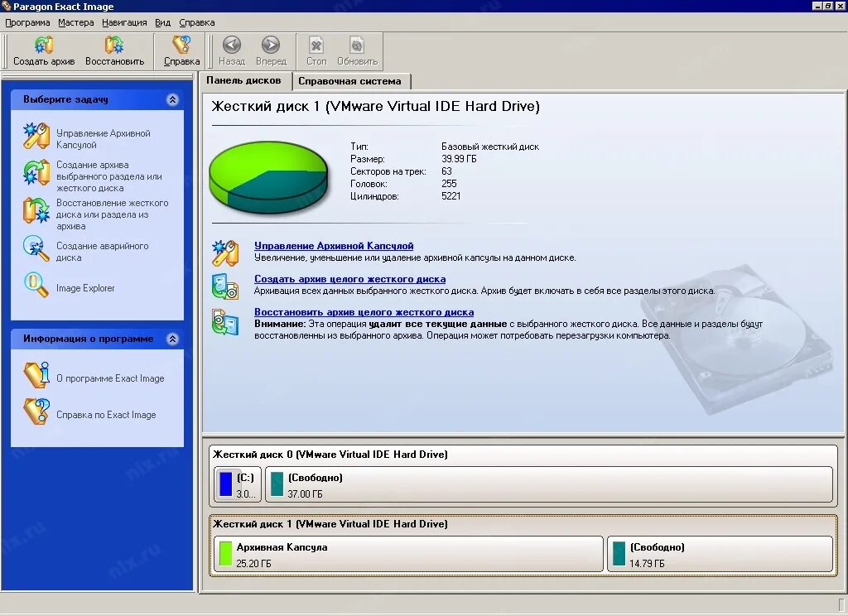Click Управление Архивной Капсулой sidebar text

coord(104,139)
